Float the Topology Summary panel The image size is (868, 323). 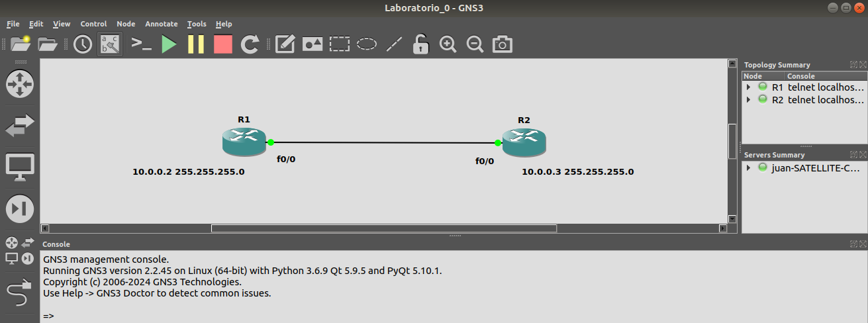point(854,65)
